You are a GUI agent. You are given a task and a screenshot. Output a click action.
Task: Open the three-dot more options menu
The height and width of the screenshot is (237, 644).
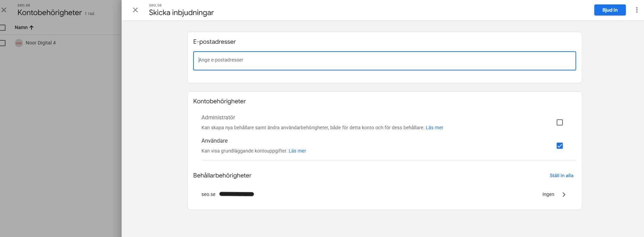pyautogui.click(x=636, y=10)
